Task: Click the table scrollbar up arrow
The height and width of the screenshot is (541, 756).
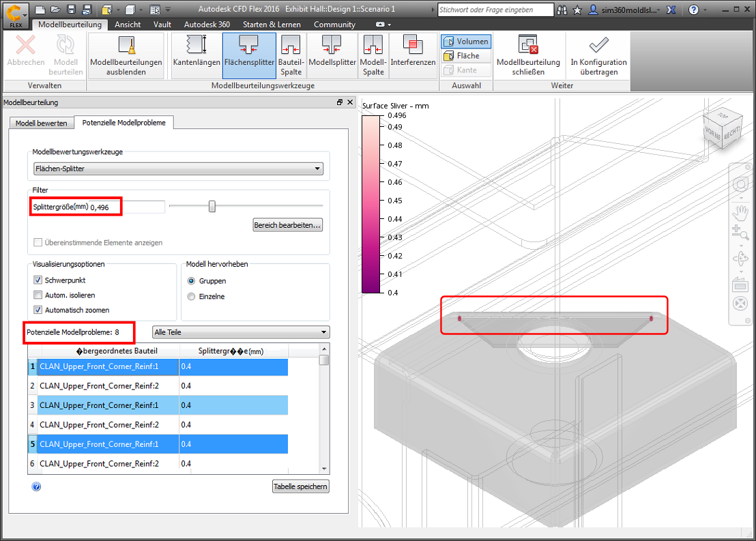Action: [324, 349]
